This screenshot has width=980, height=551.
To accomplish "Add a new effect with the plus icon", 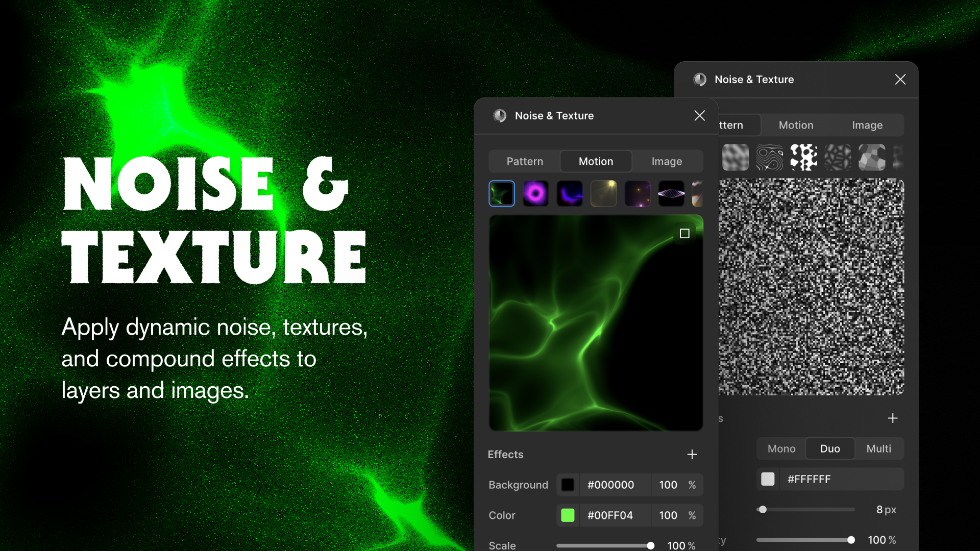I will (x=692, y=455).
